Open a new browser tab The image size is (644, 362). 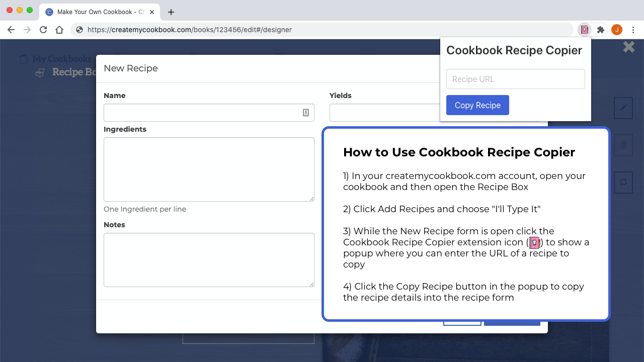[x=171, y=12]
